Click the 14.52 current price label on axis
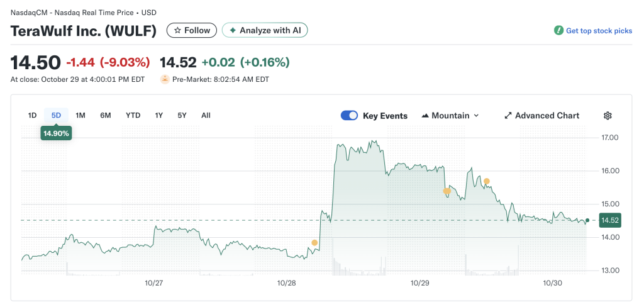The image size is (644, 307). [609, 220]
